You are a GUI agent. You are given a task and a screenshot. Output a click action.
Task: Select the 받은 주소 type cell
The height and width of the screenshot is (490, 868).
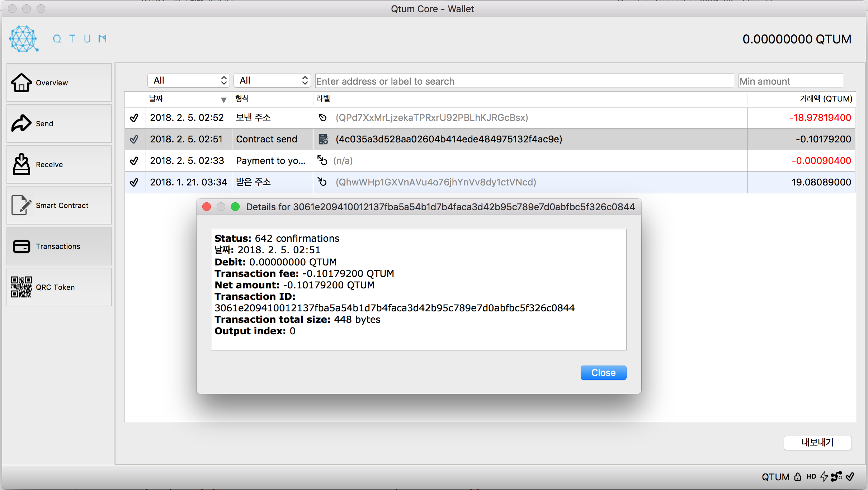pos(273,182)
